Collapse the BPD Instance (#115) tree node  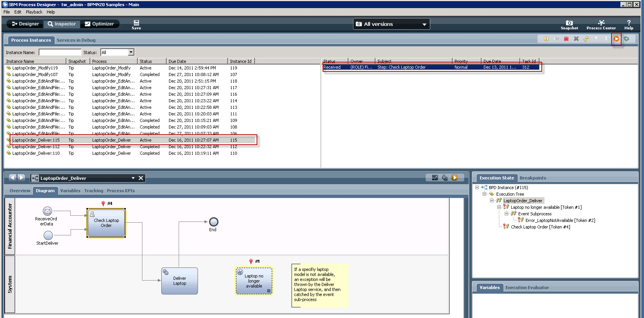(477, 188)
